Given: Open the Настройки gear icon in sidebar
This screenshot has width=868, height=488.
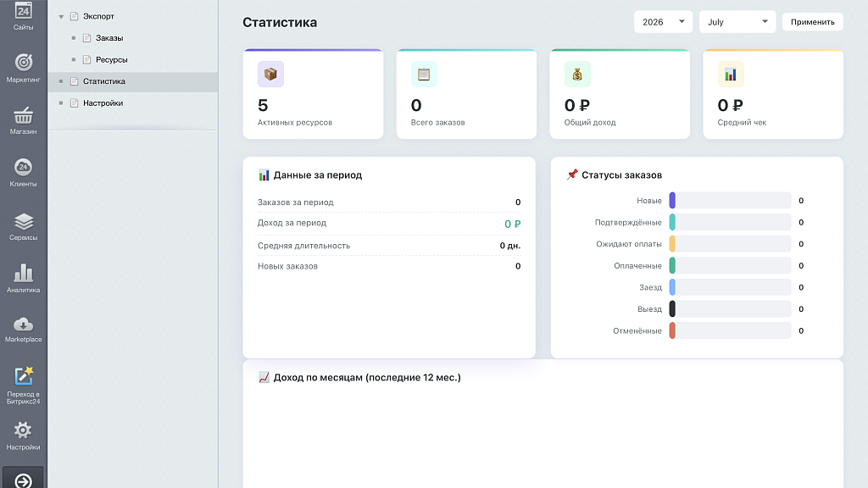Looking at the screenshot, I should tap(23, 430).
